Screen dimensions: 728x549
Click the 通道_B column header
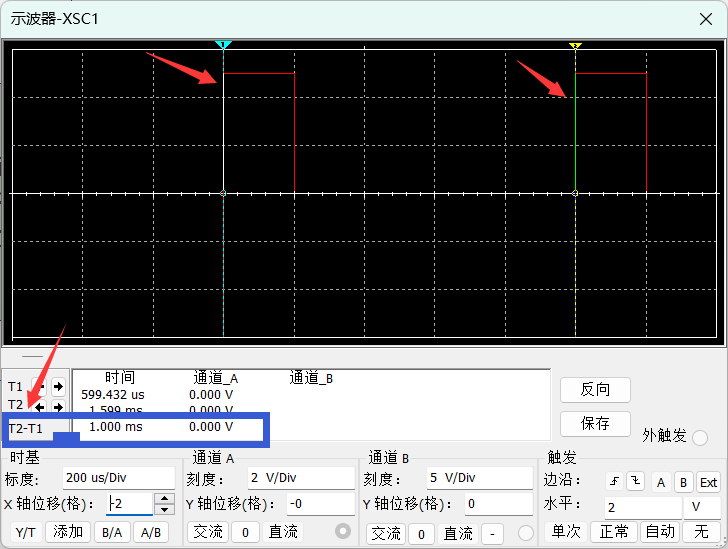(x=311, y=378)
